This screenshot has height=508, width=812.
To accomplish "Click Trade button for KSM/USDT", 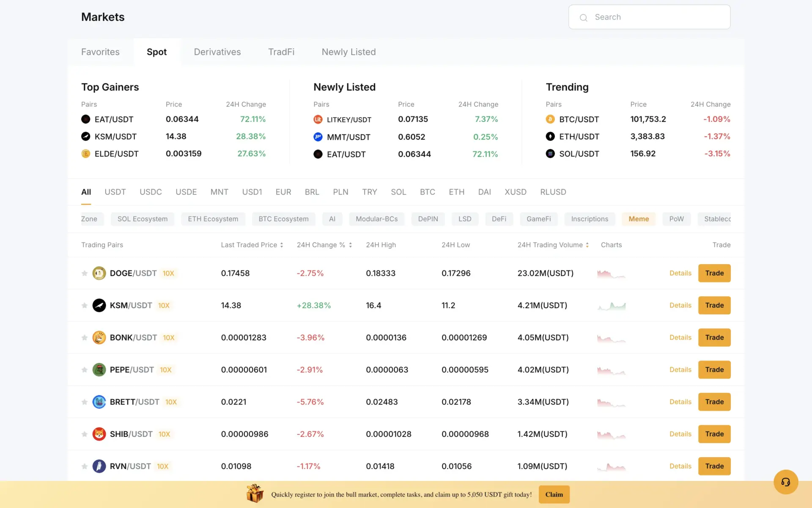I will click(x=714, y=305).
